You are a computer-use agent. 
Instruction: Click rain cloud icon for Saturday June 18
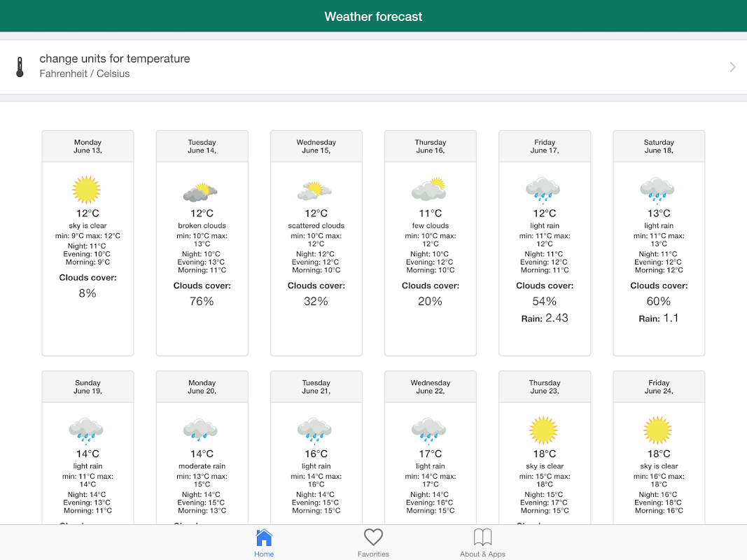pyautogui.click(x=657, y=190)
